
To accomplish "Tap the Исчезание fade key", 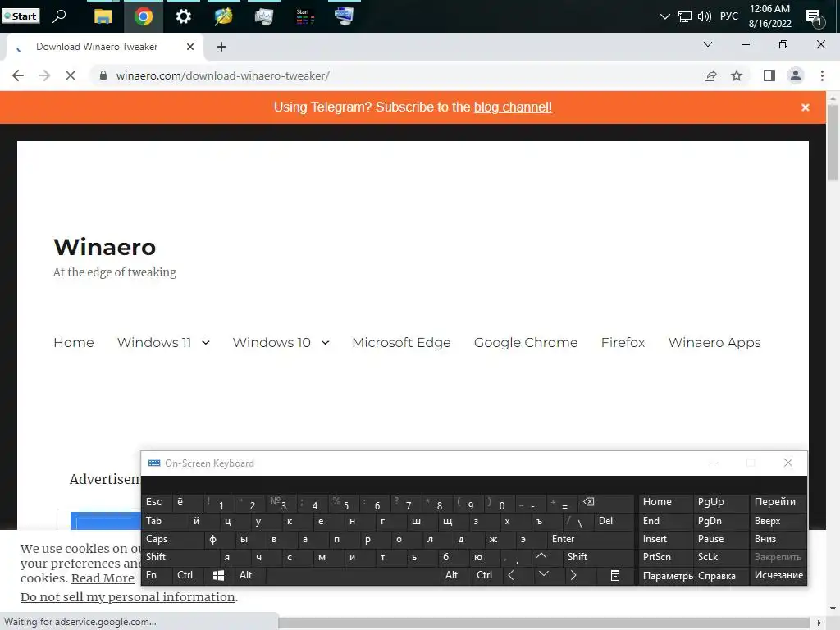I will point(778,575).
